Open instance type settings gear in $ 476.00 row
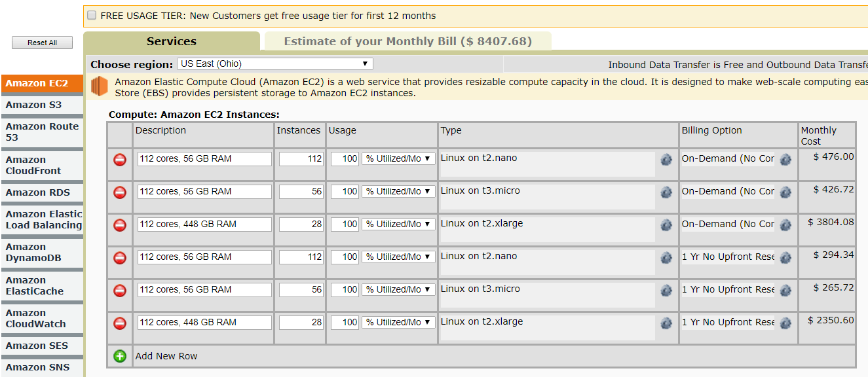 click(x=666, y=160)
